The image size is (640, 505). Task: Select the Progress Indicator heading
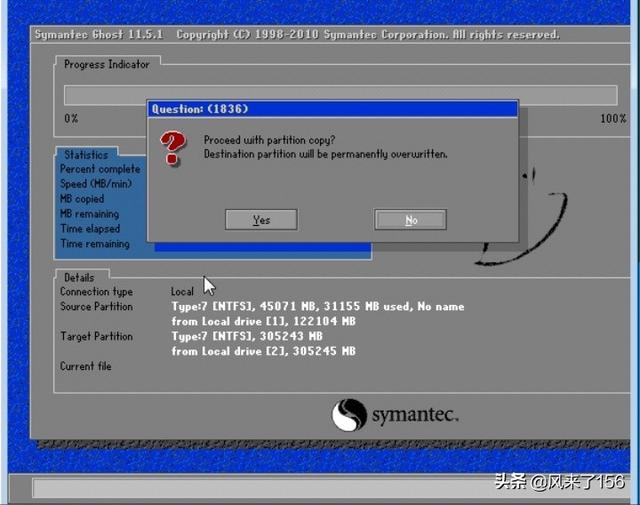tap(107, 65)
